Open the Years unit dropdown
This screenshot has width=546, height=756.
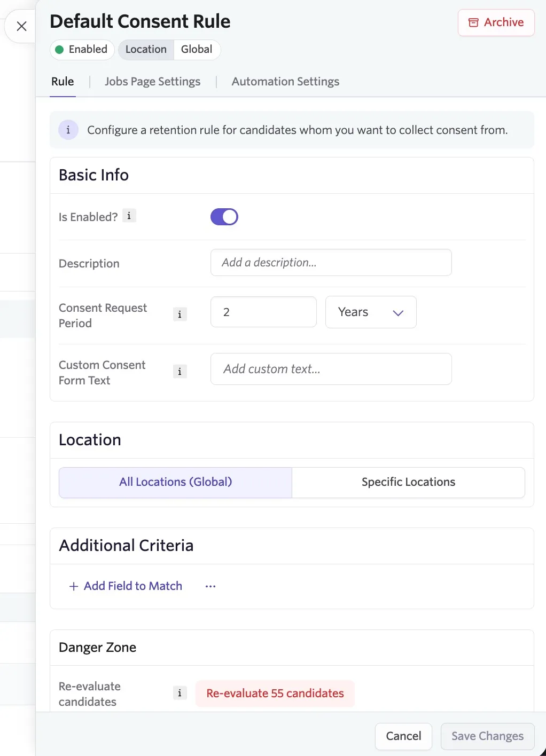tap(371, 312)
